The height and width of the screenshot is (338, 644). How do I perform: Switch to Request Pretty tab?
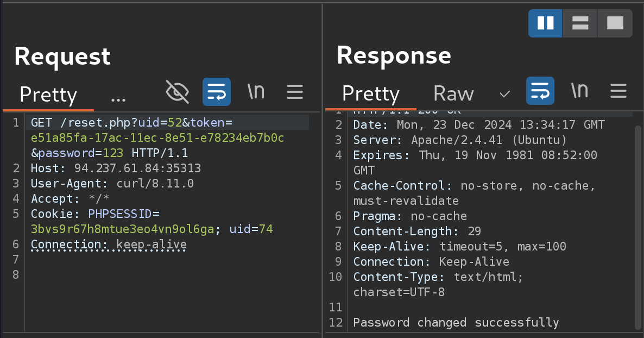(48, 95)
